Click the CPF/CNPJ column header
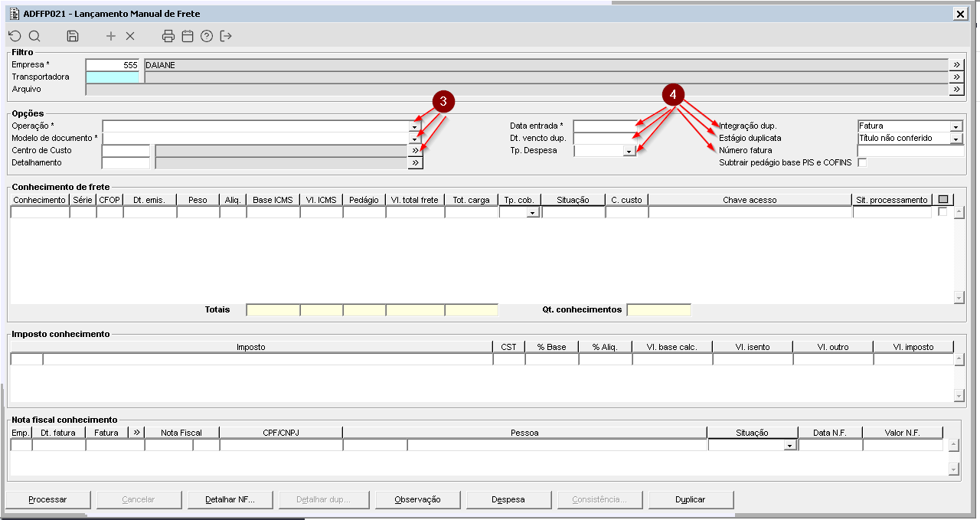980x520 pixels. point(280,433)
